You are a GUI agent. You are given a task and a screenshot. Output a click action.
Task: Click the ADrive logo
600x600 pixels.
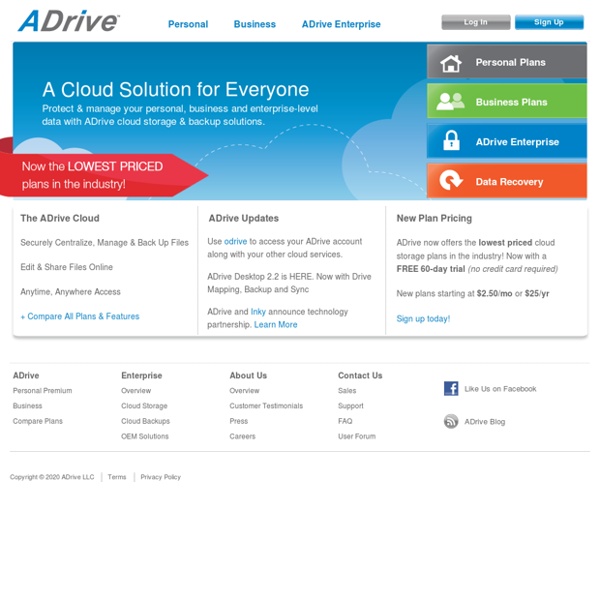pyautogui.click(x=69, y=21)
